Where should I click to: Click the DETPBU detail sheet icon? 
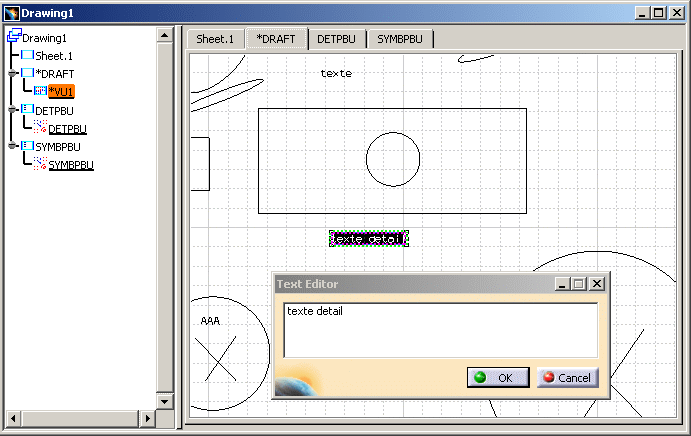coord(27,110)
